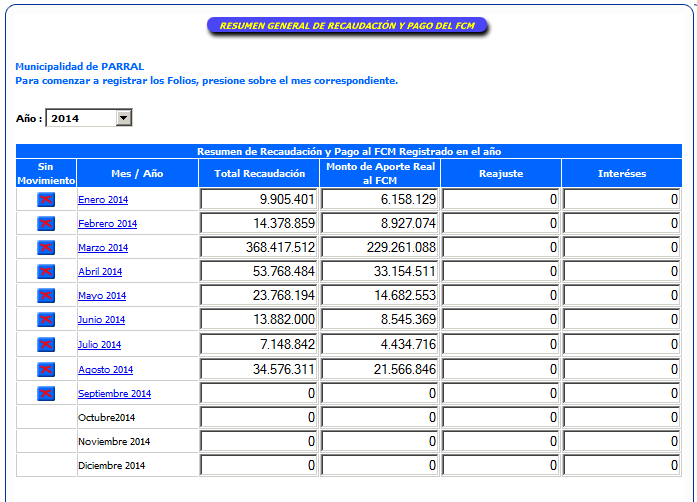
Task: Click the Mes / Año column header
Action: coord(137,173)
